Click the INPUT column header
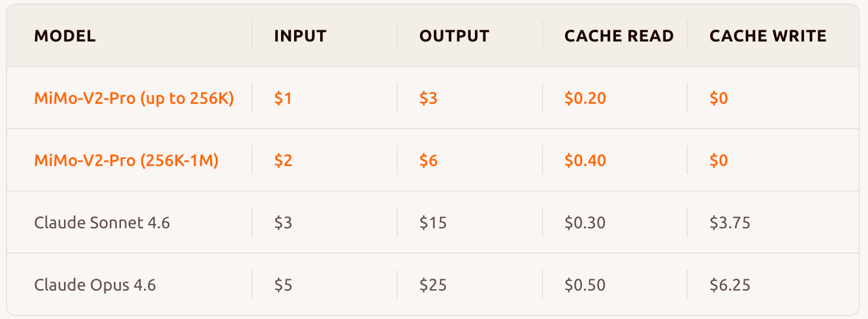Image resolution: width=868 pixels, height=319 pixels. pos(300,36)
